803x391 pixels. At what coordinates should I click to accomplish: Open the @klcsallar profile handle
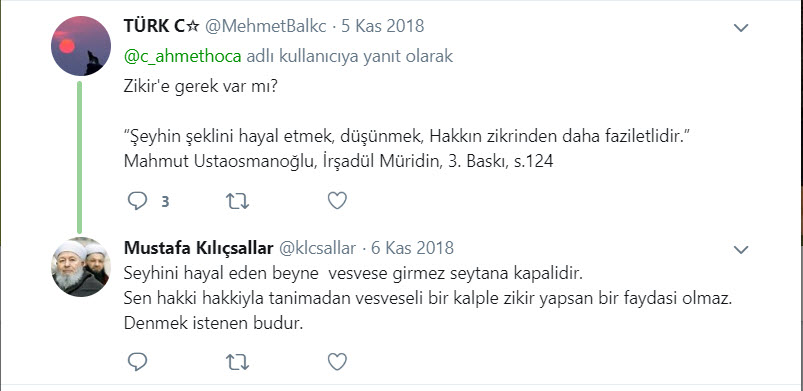[317, 249]
